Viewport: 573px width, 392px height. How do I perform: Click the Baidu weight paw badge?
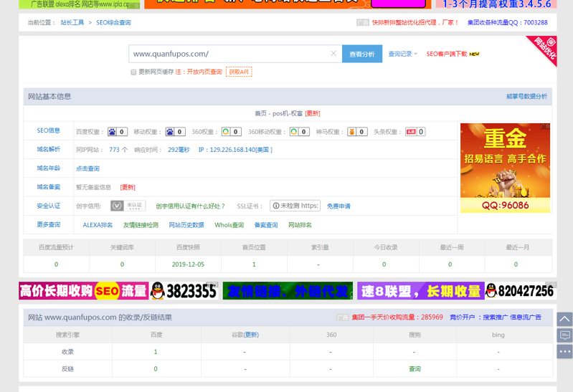118,132
